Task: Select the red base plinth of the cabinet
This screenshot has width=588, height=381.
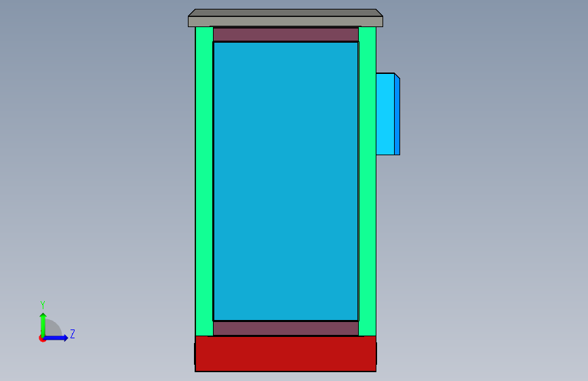Action: [x=286, y=354]
